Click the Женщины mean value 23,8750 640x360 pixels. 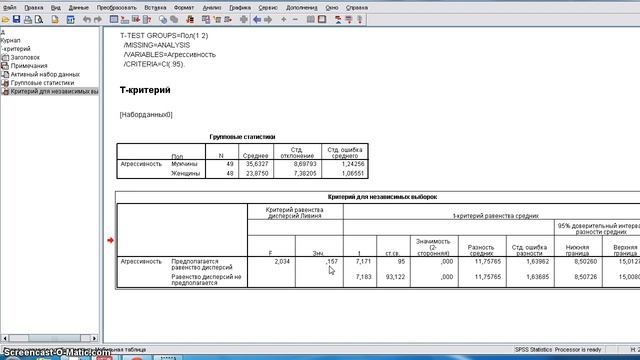pos(257,173)
